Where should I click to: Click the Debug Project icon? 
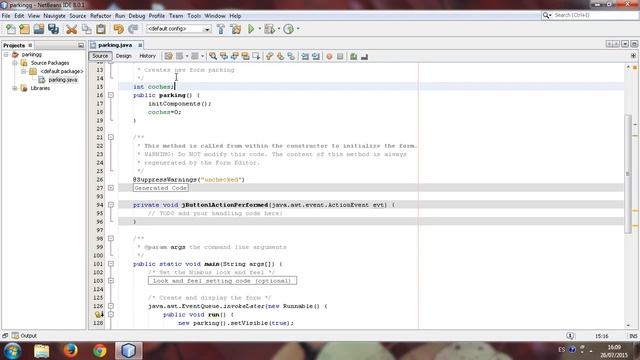click(269, 29)
